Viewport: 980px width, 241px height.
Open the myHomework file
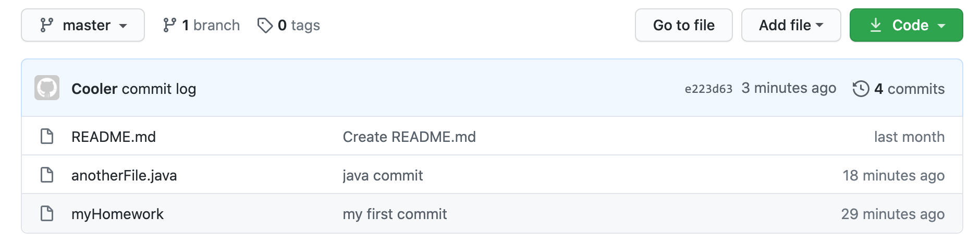pos(117,214)
